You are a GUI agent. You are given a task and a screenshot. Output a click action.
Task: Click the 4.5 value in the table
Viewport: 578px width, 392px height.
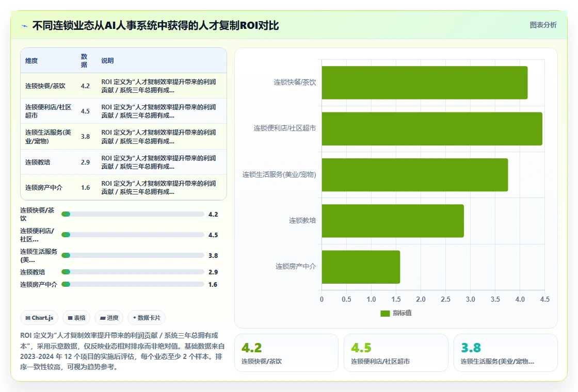point(85,111)
